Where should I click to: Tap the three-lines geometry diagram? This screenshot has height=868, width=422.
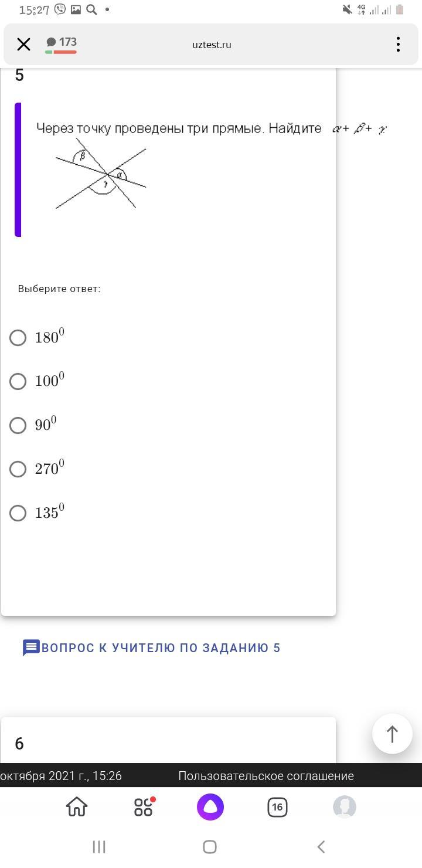[x=101, y=174]
